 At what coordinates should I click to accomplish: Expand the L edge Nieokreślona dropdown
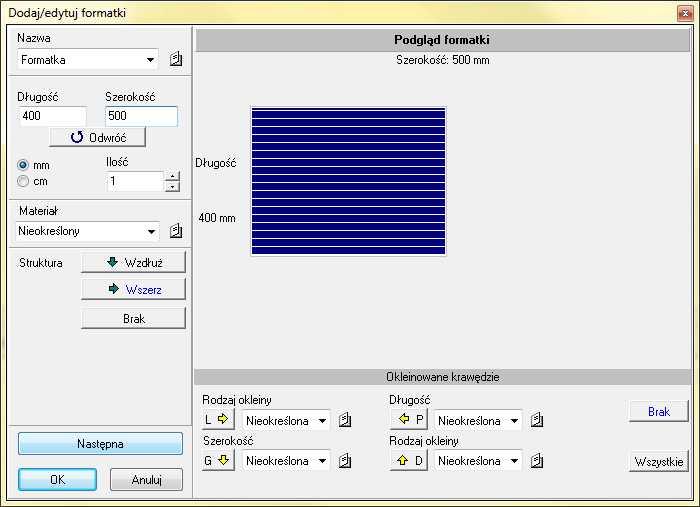(x=322, y=420)
